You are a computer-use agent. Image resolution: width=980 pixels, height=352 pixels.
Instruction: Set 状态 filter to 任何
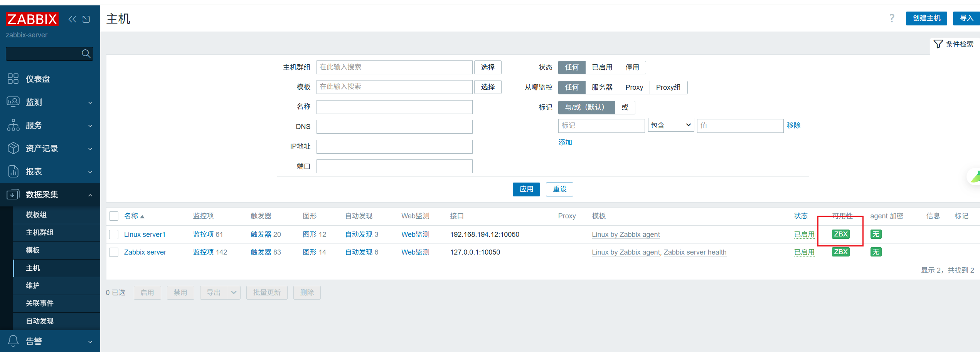pos(572,67)
